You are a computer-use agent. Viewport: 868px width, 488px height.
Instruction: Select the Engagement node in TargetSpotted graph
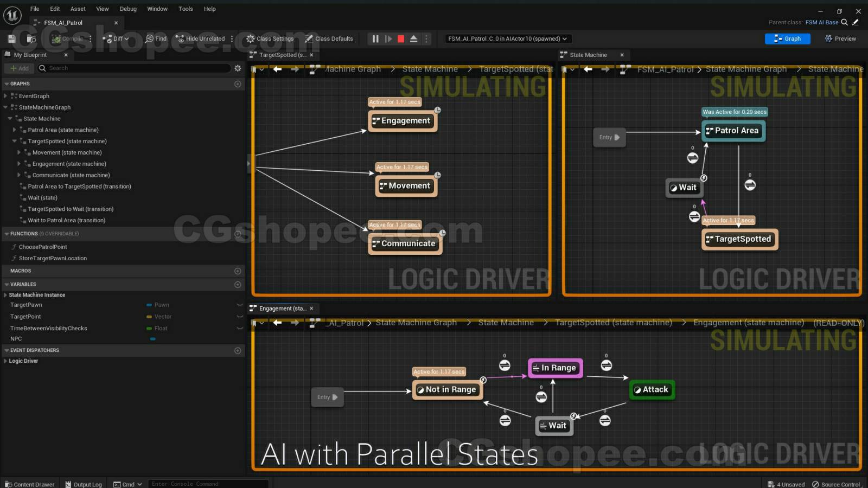402,120
